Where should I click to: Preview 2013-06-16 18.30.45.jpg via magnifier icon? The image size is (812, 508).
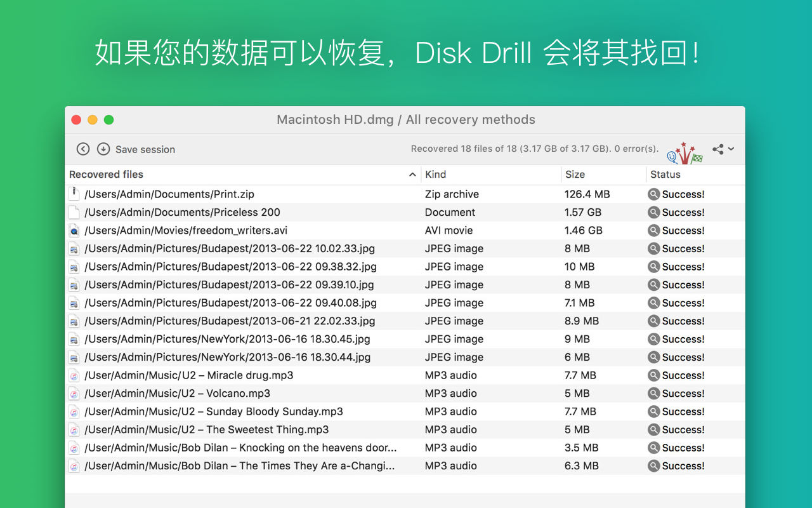[653, 339]
